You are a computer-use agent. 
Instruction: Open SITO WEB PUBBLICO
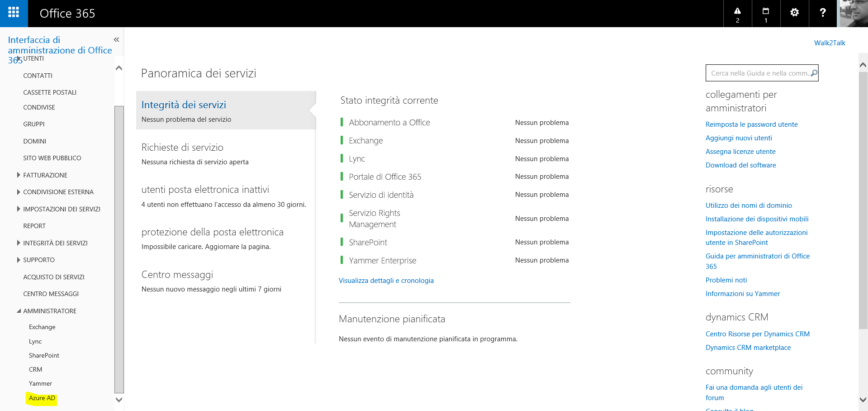point(52,158)
